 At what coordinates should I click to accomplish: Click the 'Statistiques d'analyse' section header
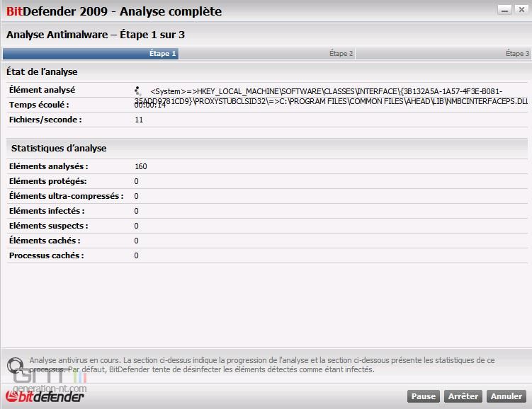[59, 148]
